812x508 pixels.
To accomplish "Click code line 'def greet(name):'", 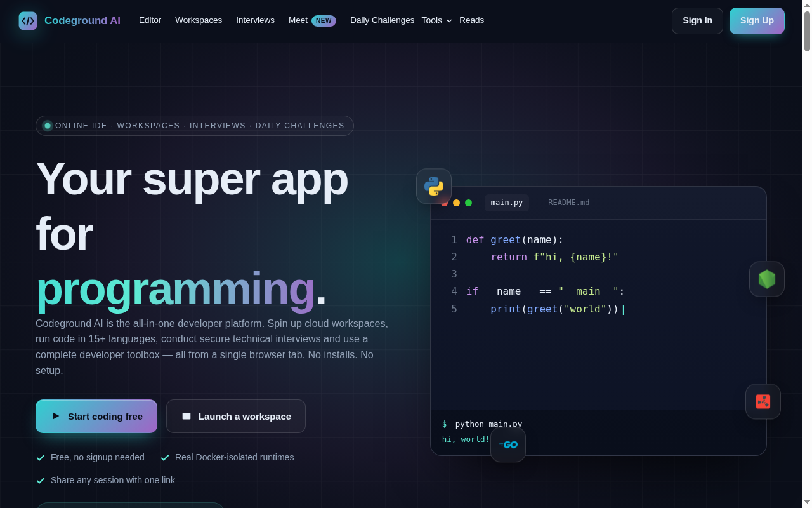I will 514,239.
